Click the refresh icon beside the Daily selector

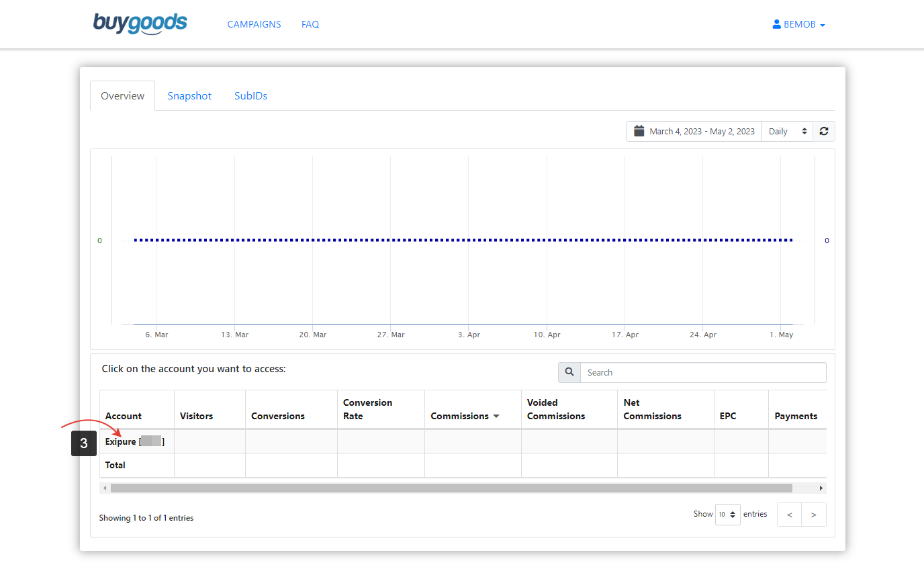824,131
